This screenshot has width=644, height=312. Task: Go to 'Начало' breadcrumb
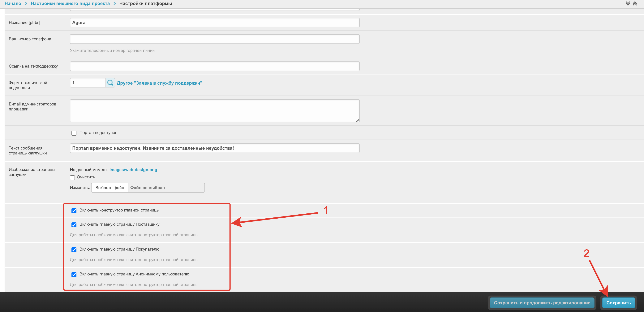pos(13,3)
